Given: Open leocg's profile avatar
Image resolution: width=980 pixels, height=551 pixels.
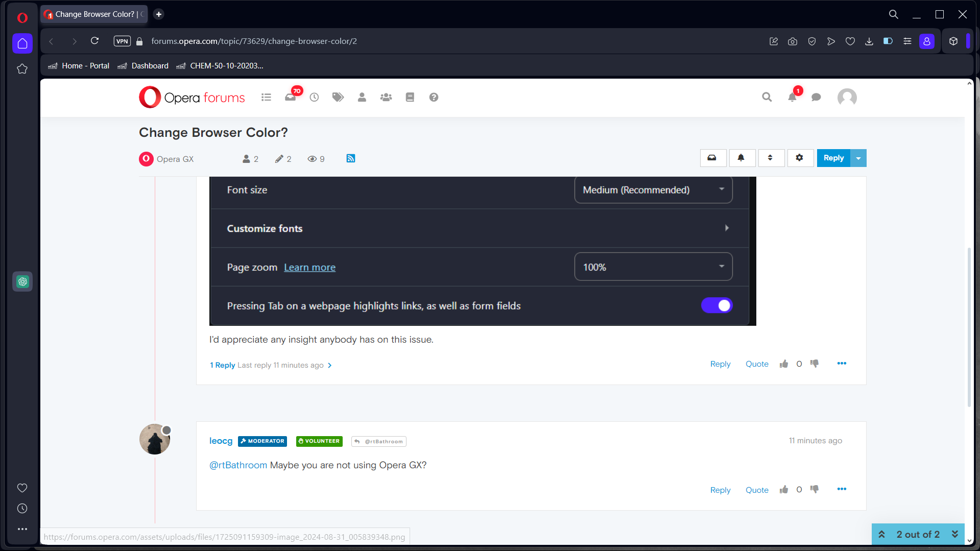Looking at the screenshot, I should pyautogui.click(x=155, y=439).
